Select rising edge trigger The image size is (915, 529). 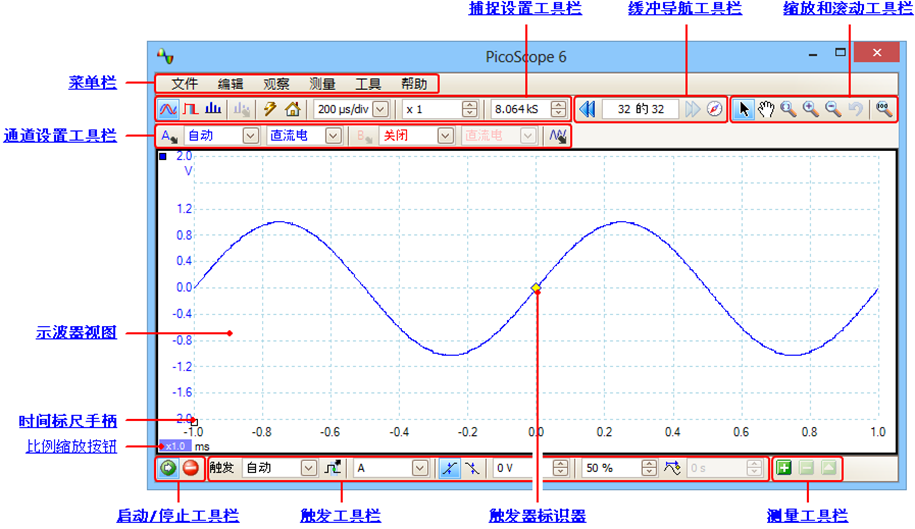pyautogui.click(x=449, y=468)
